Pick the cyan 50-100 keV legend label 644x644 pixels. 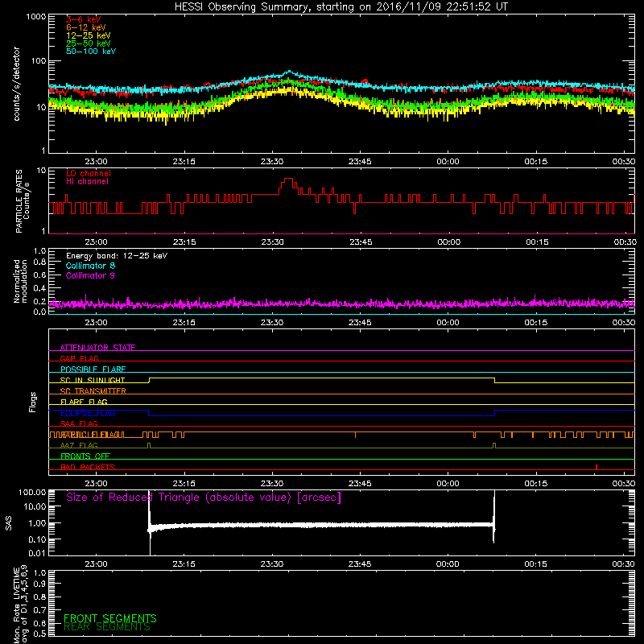click(x=91, y=51)
